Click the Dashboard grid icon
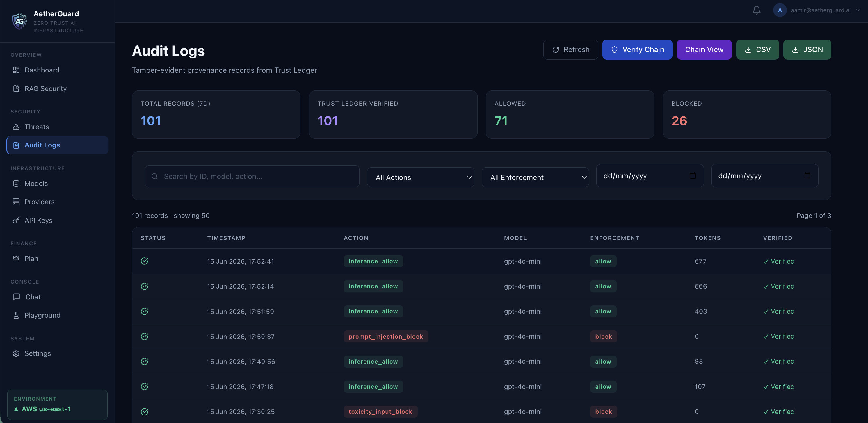Viewport: 868px width, 423px height. [16, 70]
